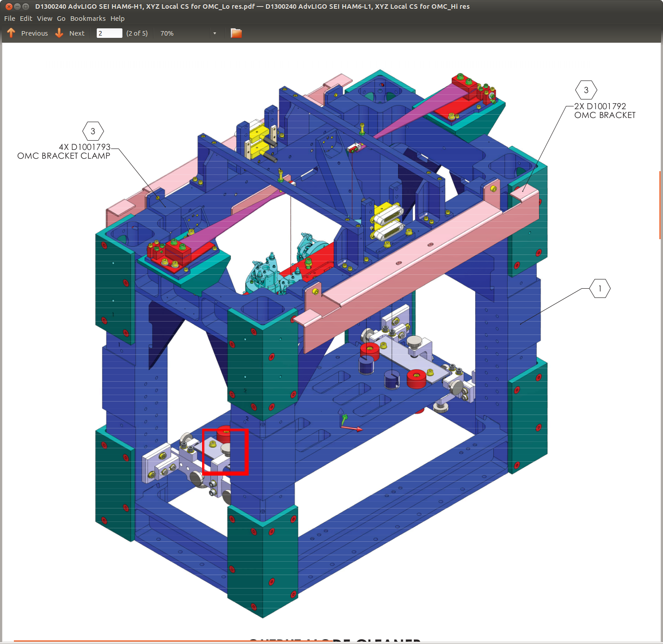Open the zoom level dropdown arrow
The height and width of the screenshot is (644, 663).
[x=215, y=33]
